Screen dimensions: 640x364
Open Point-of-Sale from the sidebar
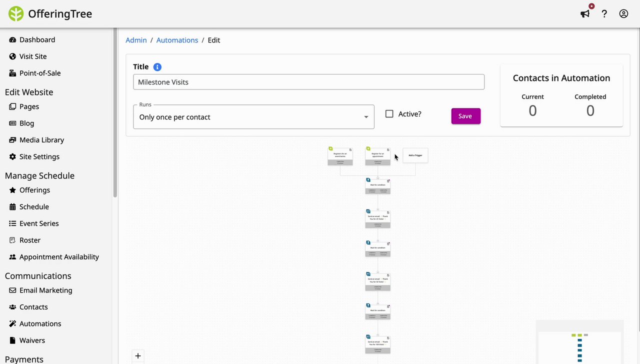(40, 73)
